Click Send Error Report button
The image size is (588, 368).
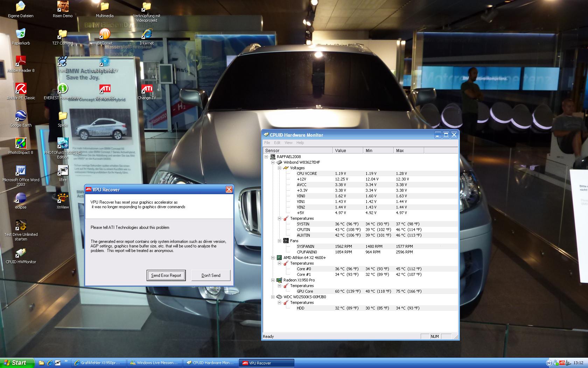pyautogui.click(x=166, y=275)
